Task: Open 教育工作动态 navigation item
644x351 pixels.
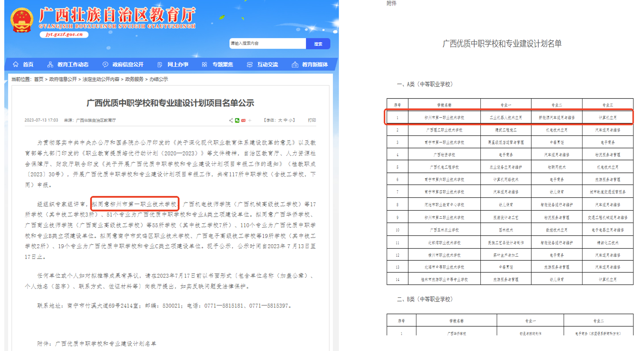Action: (x=73, y=64)
